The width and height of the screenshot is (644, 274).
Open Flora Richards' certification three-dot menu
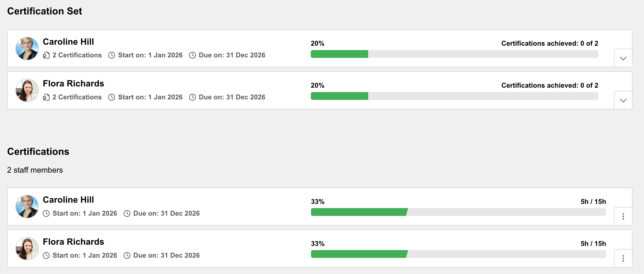pos(623,258)
